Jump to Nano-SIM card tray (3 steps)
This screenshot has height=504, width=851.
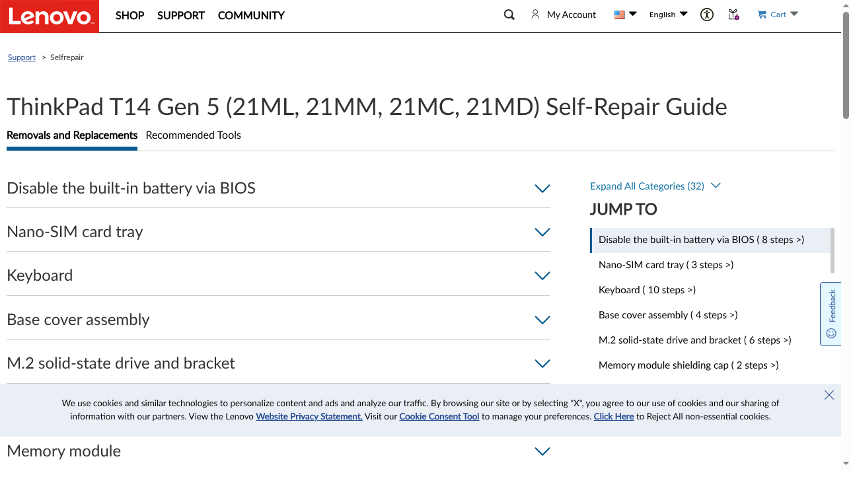(x=666, y=265)
